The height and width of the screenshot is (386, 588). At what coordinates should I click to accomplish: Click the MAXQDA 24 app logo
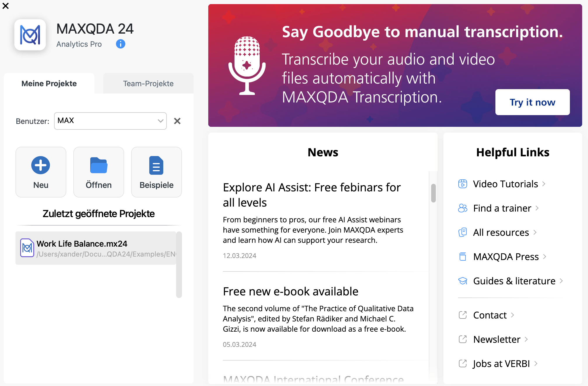point(30,35)
